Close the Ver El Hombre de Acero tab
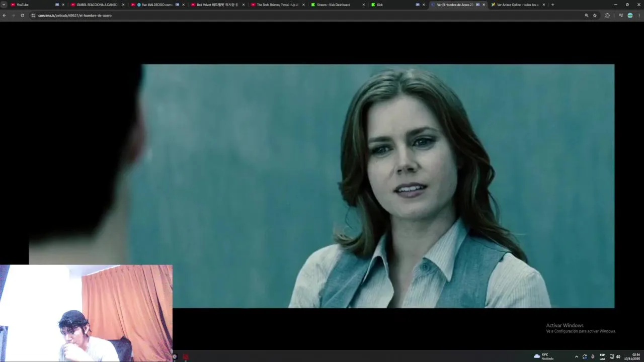644x362 pixels. [x=484, y=5]
